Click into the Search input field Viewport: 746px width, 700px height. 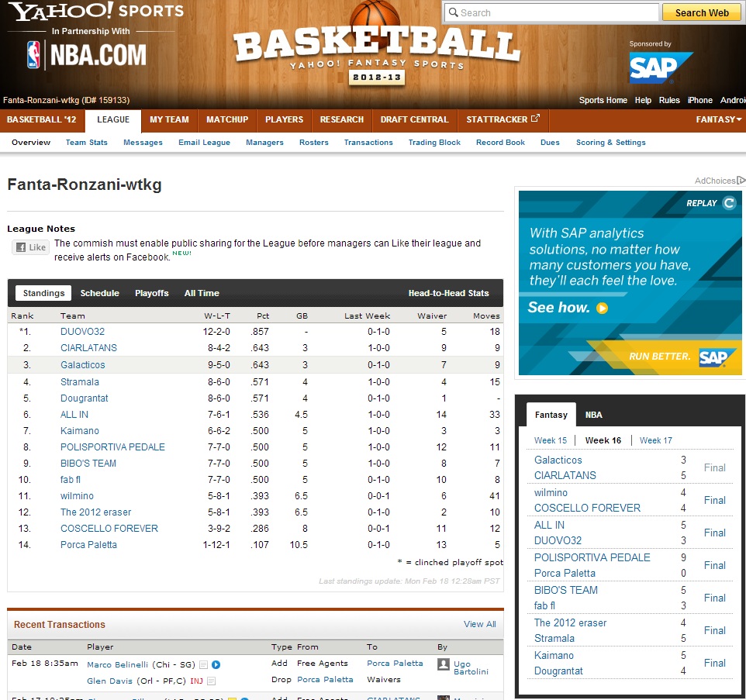551,12
